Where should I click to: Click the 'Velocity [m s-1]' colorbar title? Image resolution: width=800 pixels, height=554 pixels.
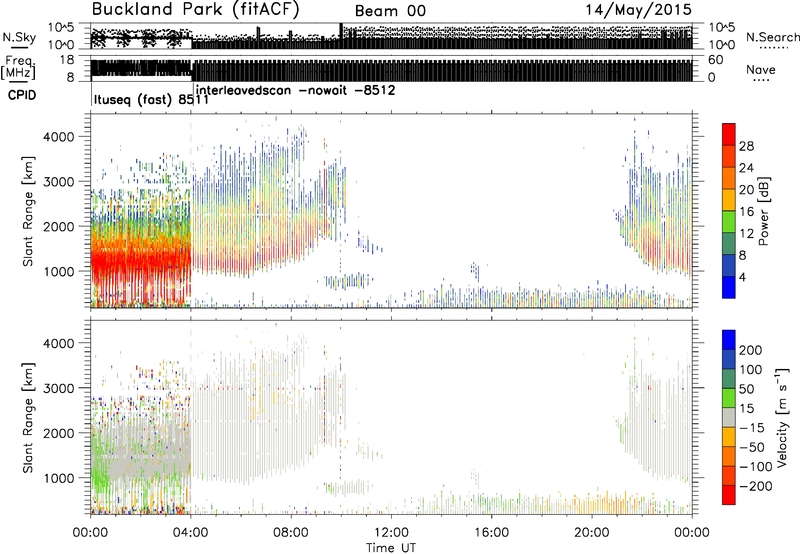click(781, 418)
